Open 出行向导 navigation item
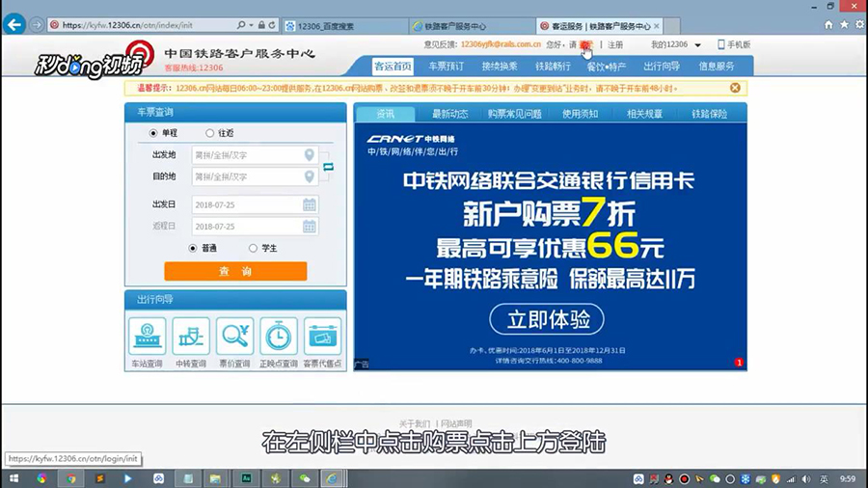 tap(662, 67)
